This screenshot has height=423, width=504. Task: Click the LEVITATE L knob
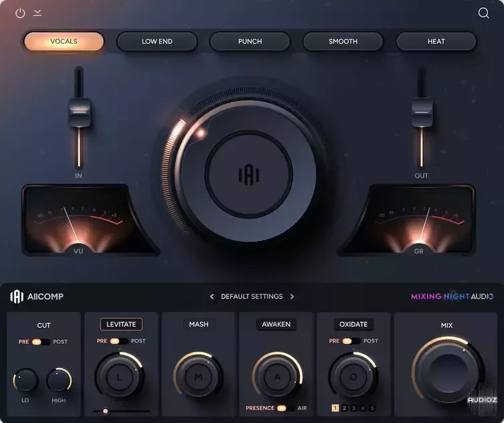119,377
